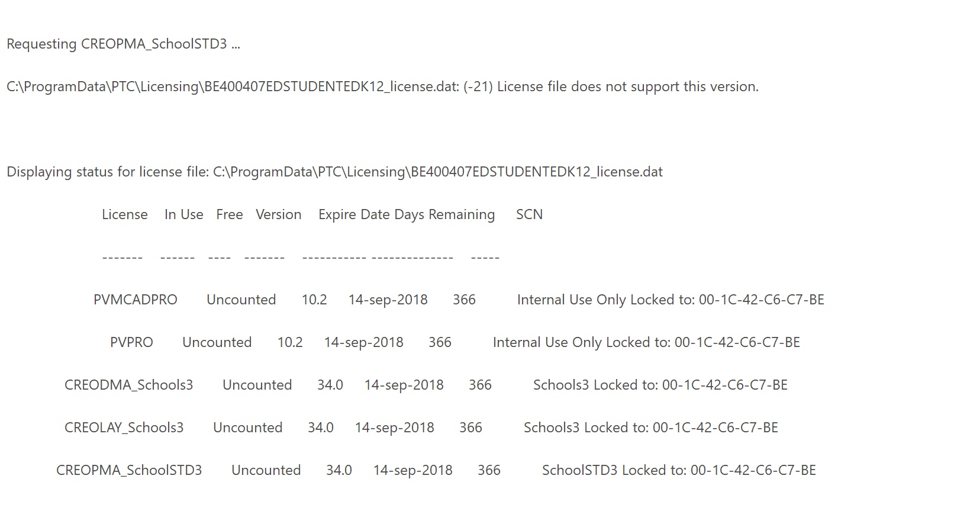The image size is (980, 514).
Task: Click the "License file does not support this version" error
Action: click(x=627, y=87)
